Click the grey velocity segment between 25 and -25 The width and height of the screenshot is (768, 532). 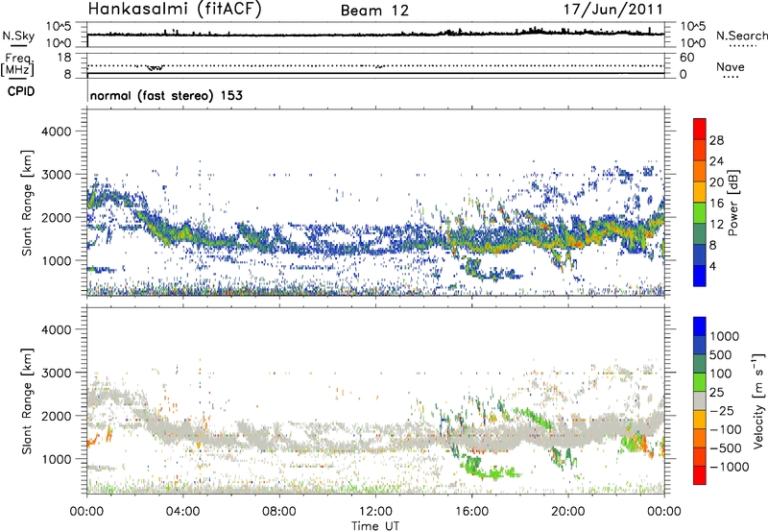(700, 400)
